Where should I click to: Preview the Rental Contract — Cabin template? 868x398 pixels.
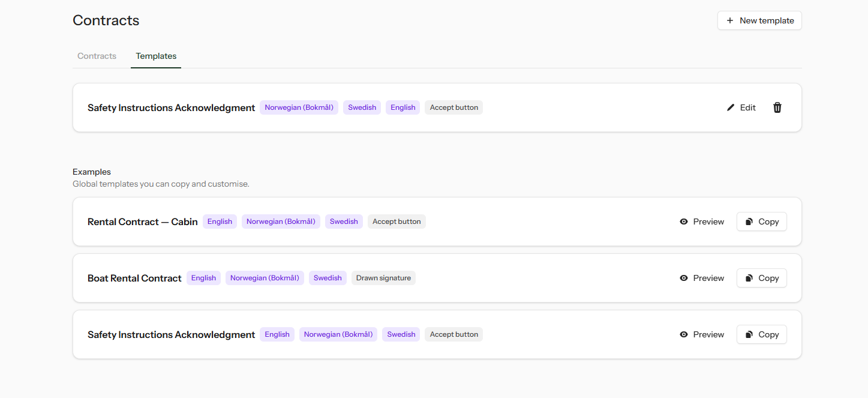702,222
